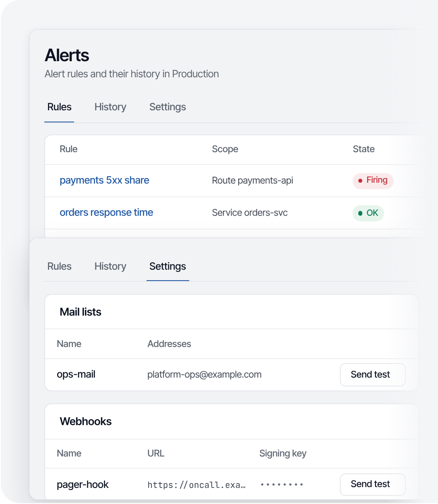
Task: Select the pager-hook name cell
Action: [x=83, y=485]
